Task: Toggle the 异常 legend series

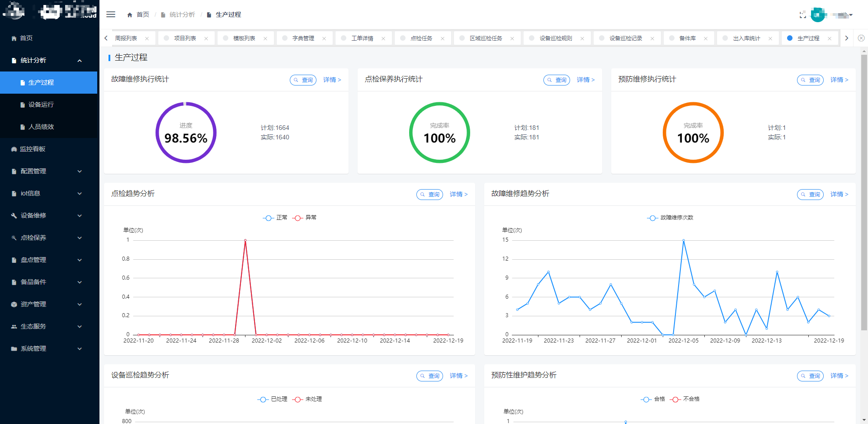Action: click(304, 218)
